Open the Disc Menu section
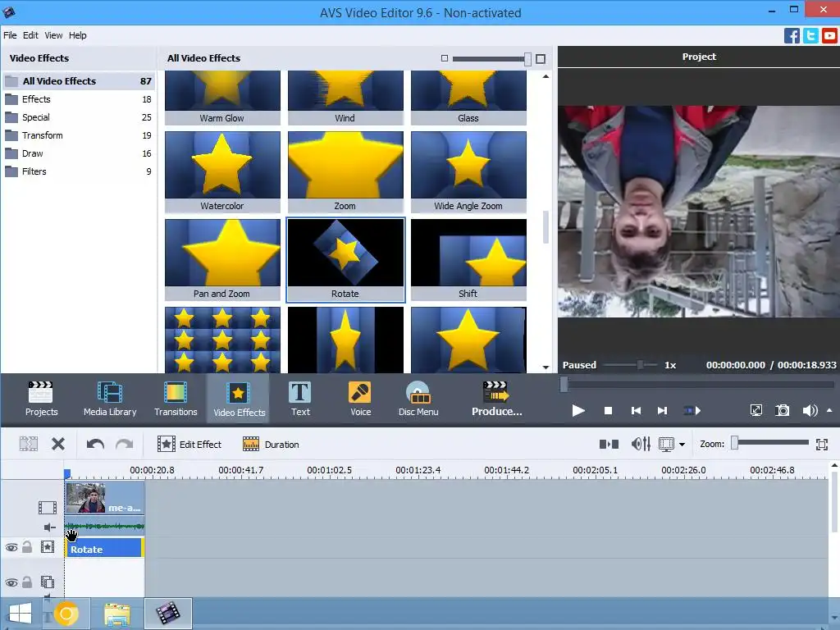 [x=418, y=399]
